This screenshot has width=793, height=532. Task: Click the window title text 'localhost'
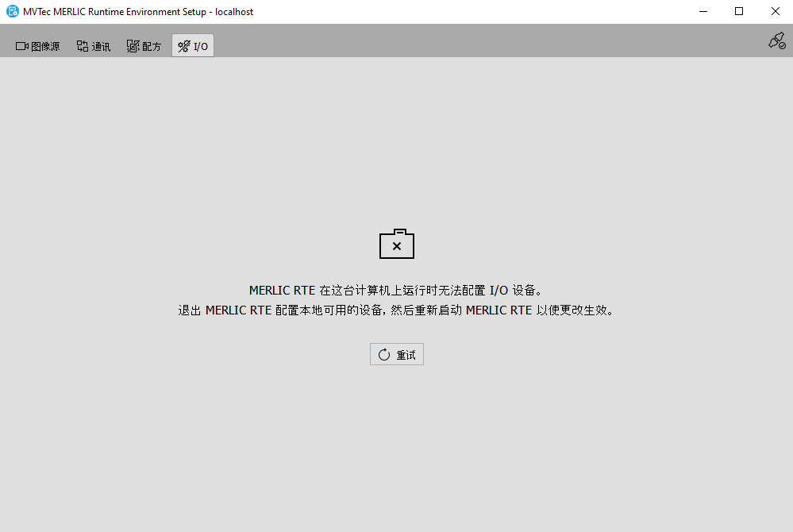pos(234,12)
